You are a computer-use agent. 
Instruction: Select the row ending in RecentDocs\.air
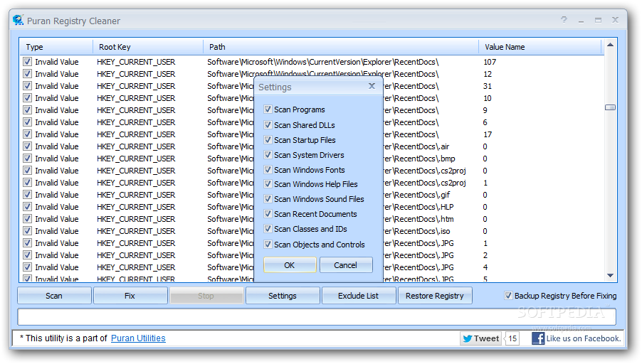[312, 146]
